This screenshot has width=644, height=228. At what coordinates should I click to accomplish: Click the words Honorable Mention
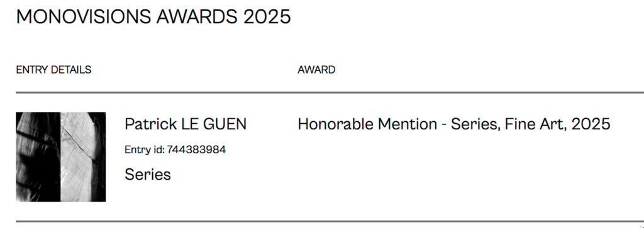pyautogui.click(x=367, y=124)
